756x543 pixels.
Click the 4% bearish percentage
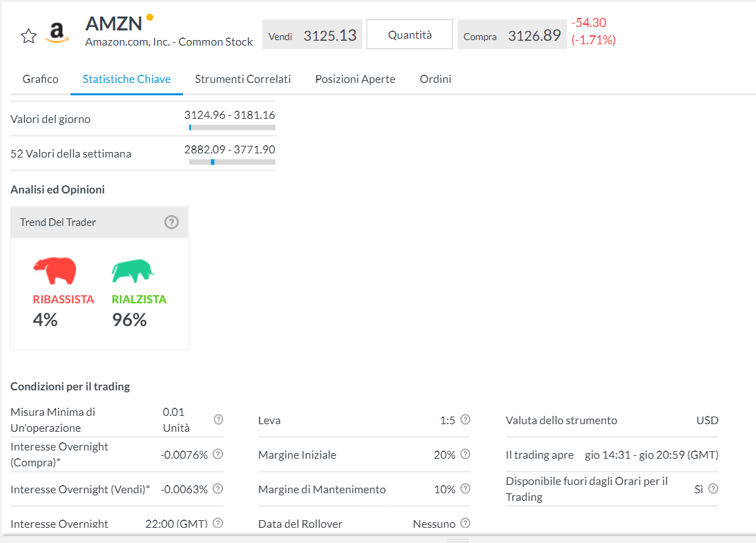click(46, 320)
